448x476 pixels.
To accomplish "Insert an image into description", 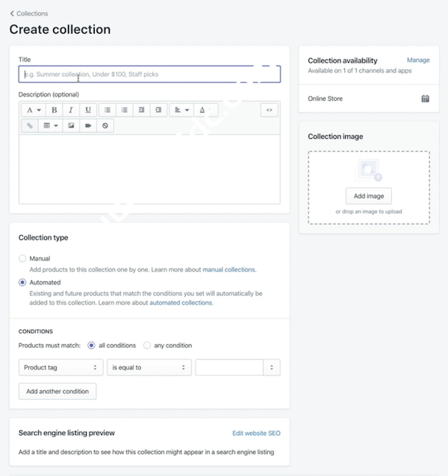I will point(71,126).
